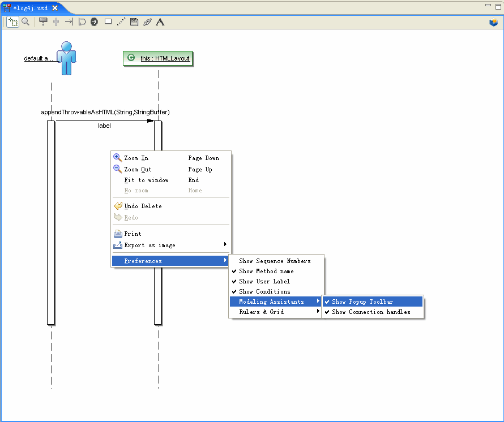Toggle Show Popup Toolbar option
The width and height of the screenshot is (504, 422).
(373, 302)
